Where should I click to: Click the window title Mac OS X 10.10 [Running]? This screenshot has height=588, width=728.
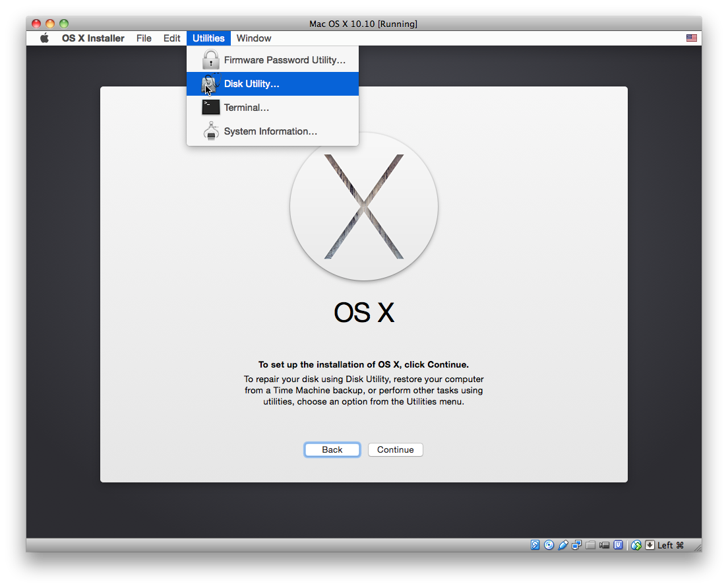[x=363, y=24]
